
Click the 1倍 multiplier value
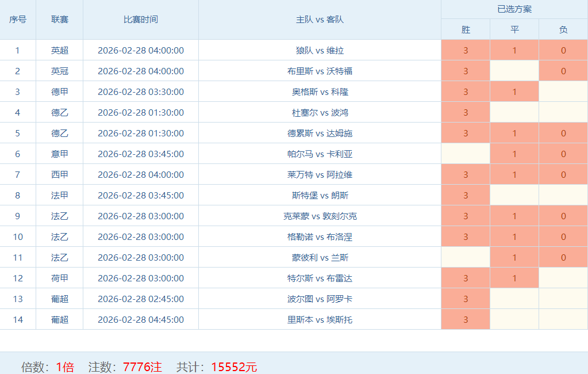coord(65,367)
